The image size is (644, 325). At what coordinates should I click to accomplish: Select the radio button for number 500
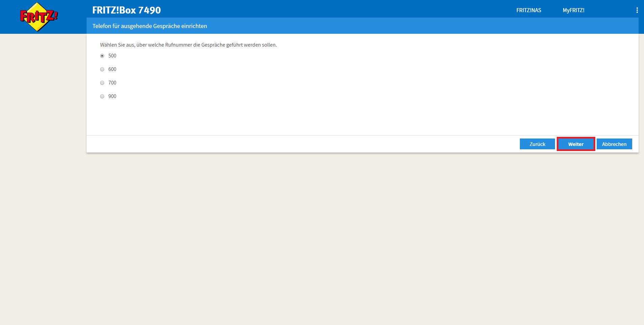click(x=102, y=56)
